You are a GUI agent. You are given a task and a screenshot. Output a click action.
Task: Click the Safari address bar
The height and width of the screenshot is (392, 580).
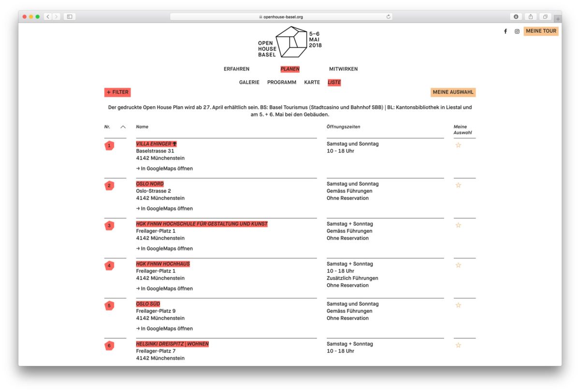pyautogui.click(x=281, y=17)
